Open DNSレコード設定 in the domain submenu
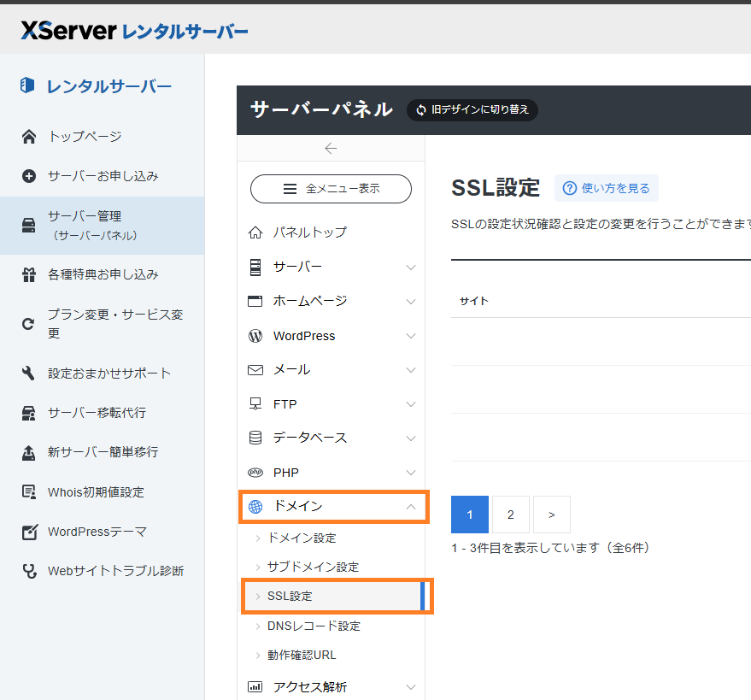 pos(314,626)
